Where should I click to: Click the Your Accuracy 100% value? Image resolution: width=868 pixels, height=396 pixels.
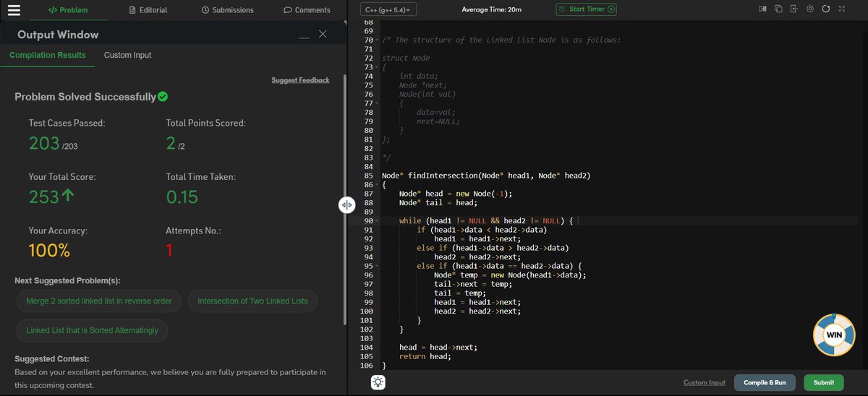(x=49, y=251)
